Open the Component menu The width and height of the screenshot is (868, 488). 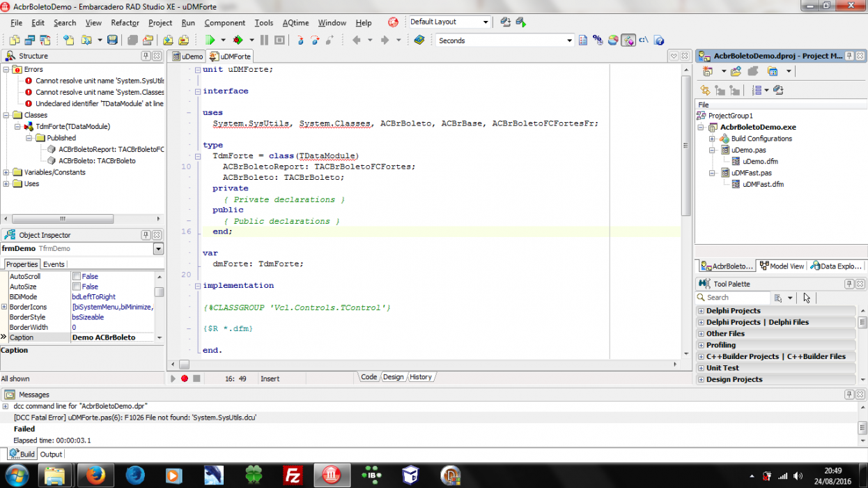click(x=224, y=22)
